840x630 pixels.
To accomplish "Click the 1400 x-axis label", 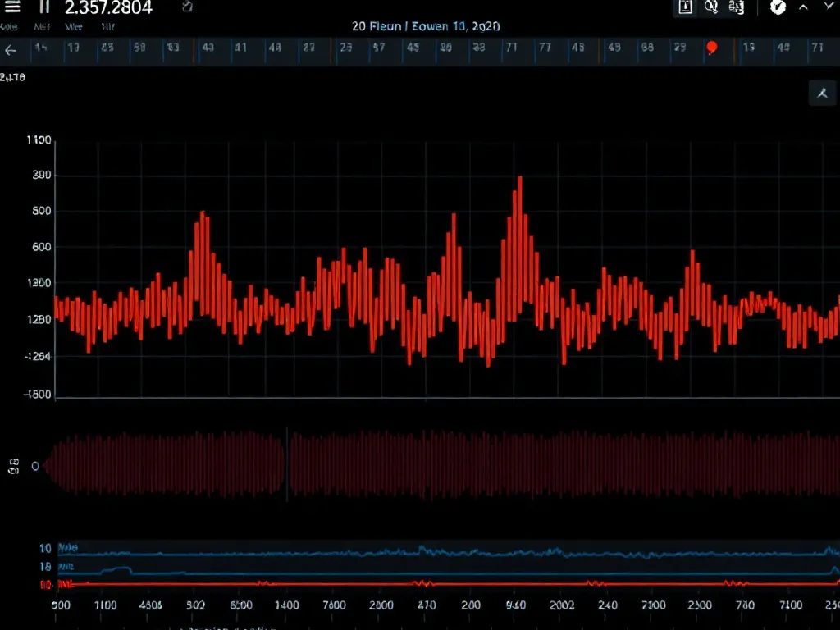I will [286, 605].
